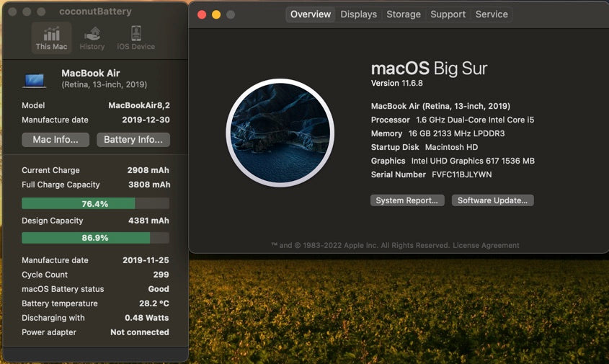Switch to the Service tab
The height and width of the screenshot is (364, 609).
point(492,14)
